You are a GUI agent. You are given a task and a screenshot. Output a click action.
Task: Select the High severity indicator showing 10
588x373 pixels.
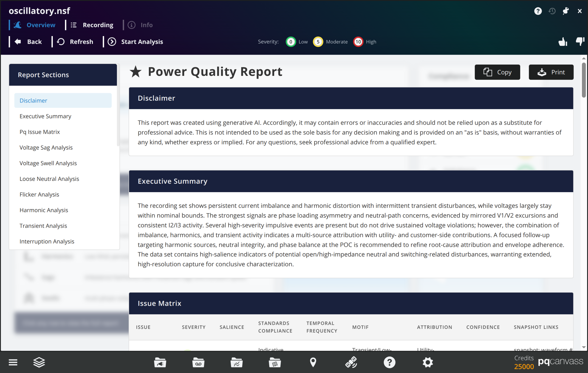[x=358, y=42]
